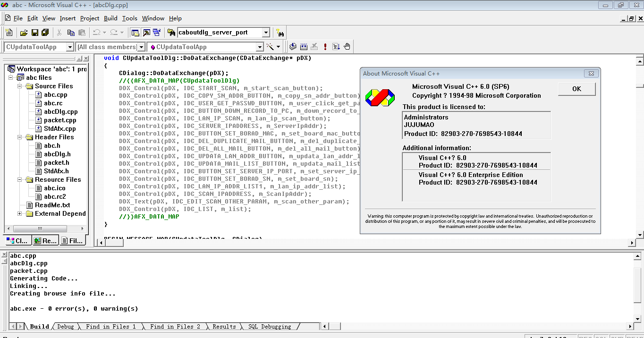The width and height of the screenshot is (644, 338).
Task: Click the Open file toolbar icon
Action: (24, 33)
